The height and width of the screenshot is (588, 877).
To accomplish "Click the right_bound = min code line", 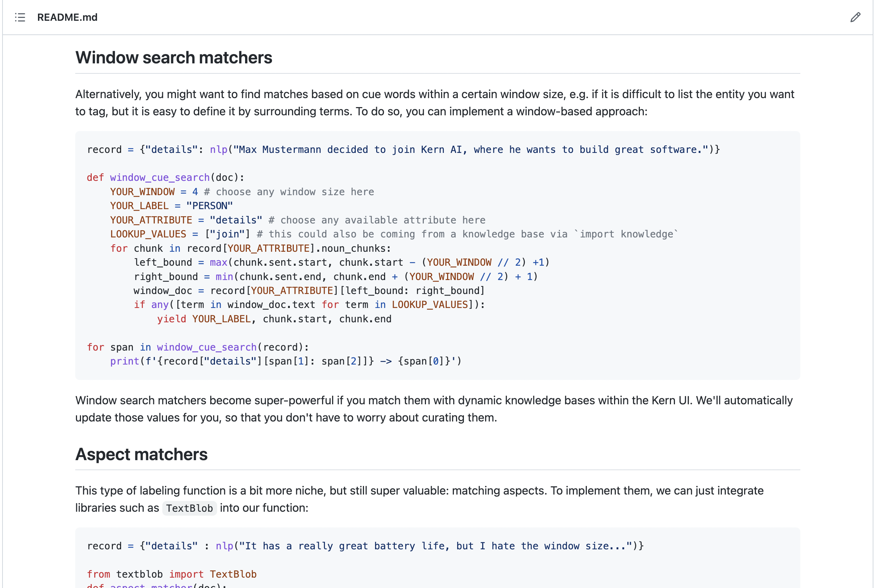I will (x=336, y=277).
